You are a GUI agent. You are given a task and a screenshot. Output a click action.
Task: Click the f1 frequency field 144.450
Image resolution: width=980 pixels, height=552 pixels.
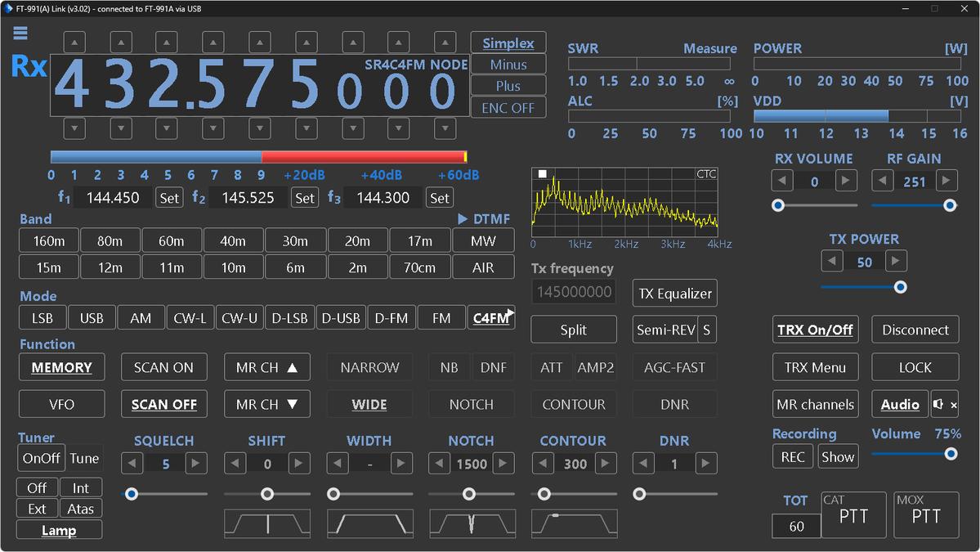pos(114,198)
